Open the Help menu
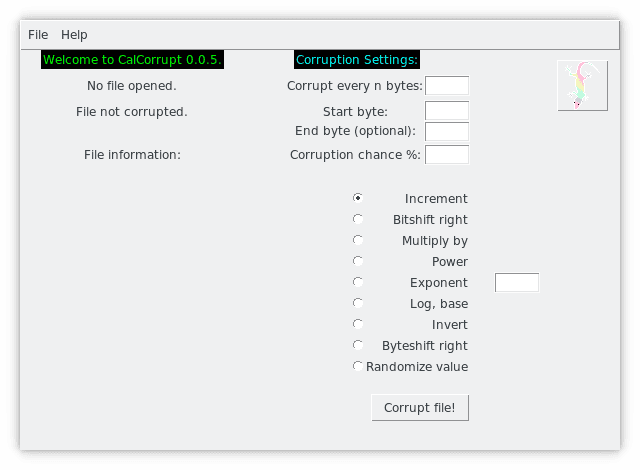This screenshot has width=640, height=470. click(74, 35)
